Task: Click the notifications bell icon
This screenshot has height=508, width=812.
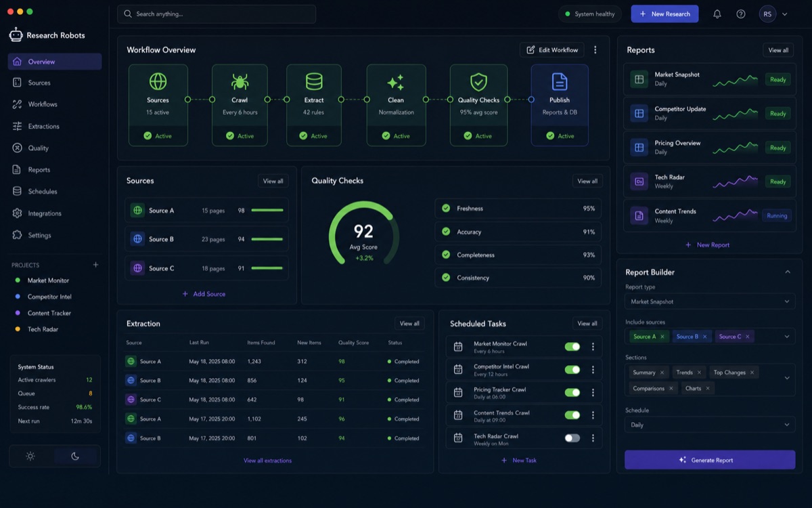Action: coord(717,14)
